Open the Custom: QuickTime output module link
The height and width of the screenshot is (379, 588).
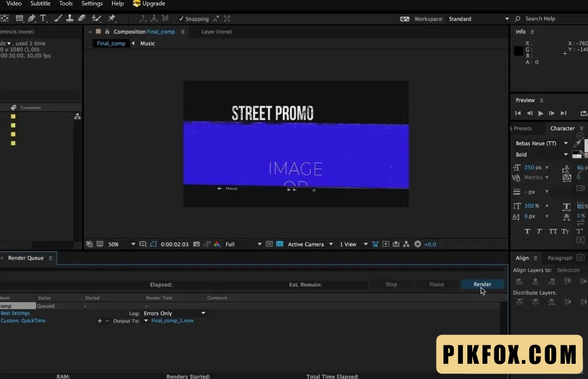23,320
